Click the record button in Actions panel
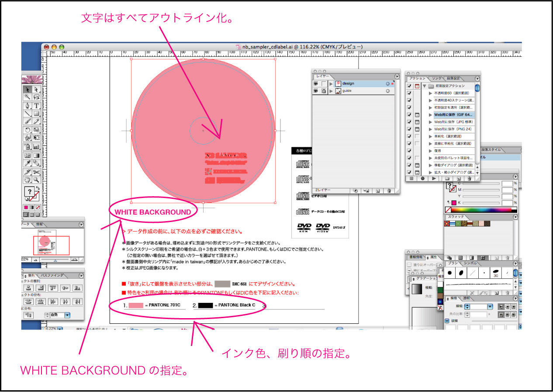The width and height of the screenshot is (553, 392). tap(422, 178)
